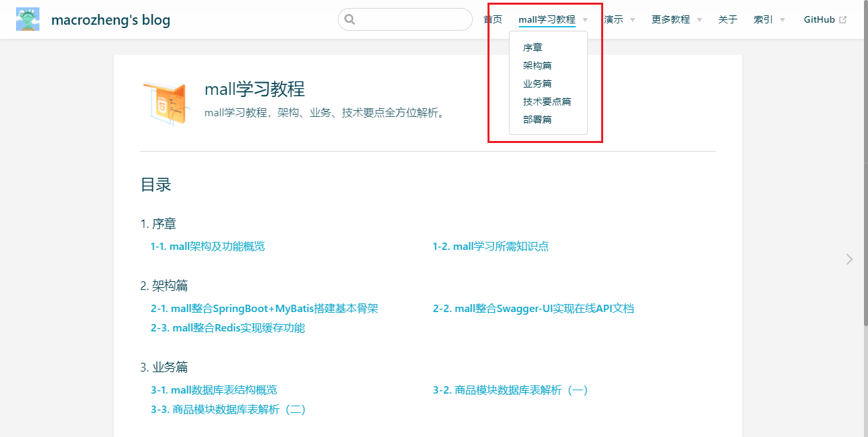Viewport: 868px width, 437px height.
Task: Expand the 演示 dropdown arrow
Action: pos(633,20)
